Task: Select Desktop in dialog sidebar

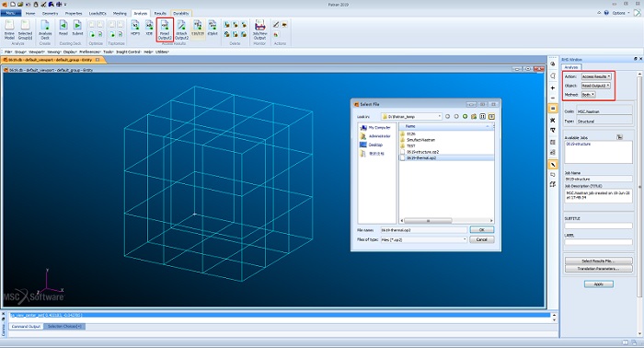Action: [372, 145]
